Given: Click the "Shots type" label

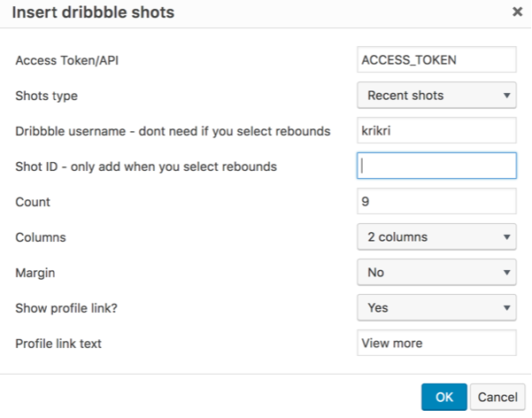Looking at the screenshot, I should [x=47, y=96].
